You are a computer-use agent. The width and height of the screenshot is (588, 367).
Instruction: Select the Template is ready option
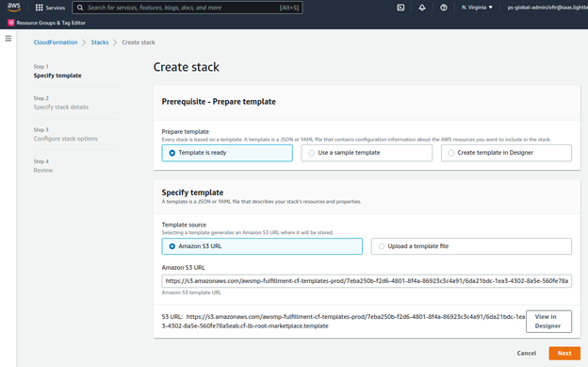coord(227,153)
